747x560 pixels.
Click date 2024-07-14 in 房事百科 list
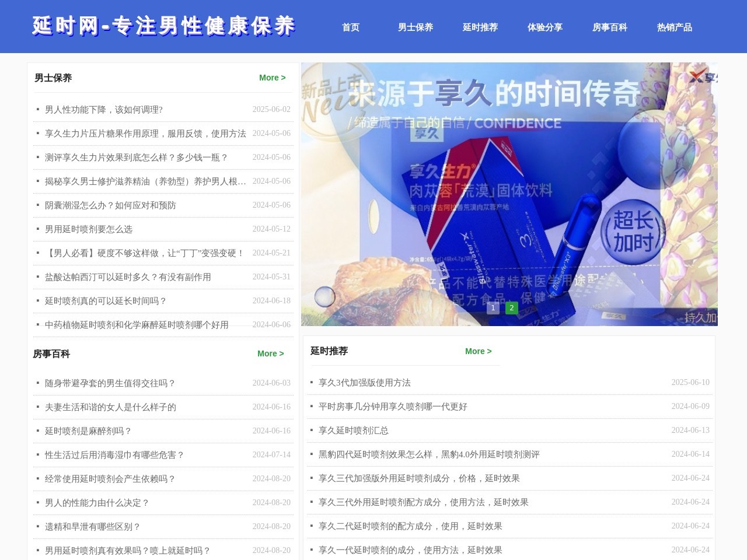click(271, 455)
